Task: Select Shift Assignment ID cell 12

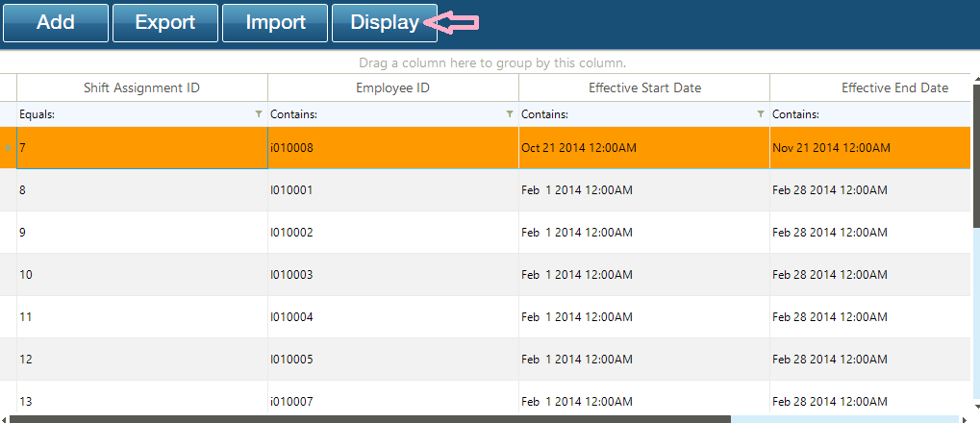Action: tap(142, 360)
